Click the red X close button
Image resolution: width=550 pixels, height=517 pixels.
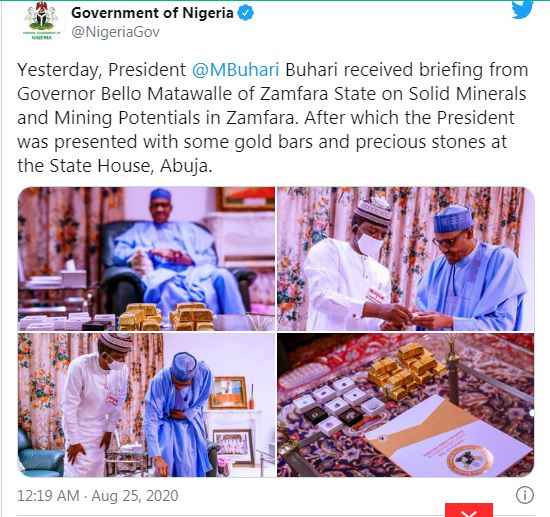coord(469,510)
